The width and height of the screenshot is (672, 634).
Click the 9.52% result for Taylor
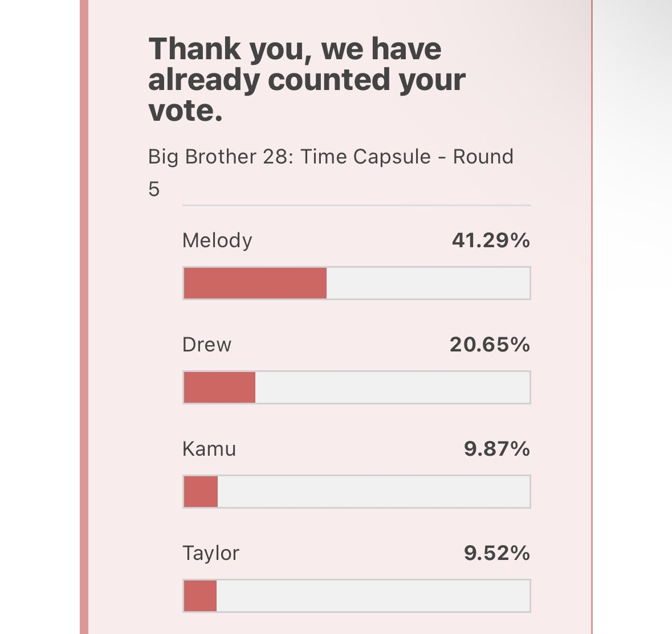tap(497, 553)
